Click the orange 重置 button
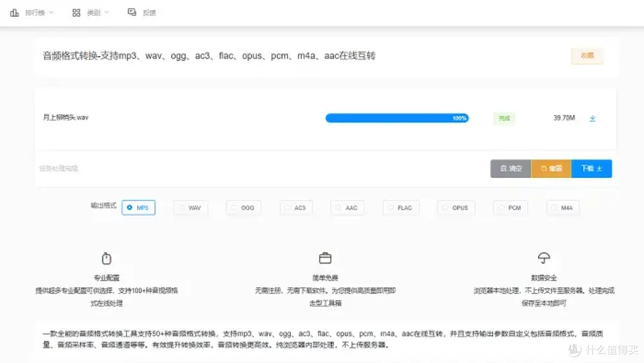Image resolution: width=644 pixels, height=363 pixels. click(x=551, y=168)
